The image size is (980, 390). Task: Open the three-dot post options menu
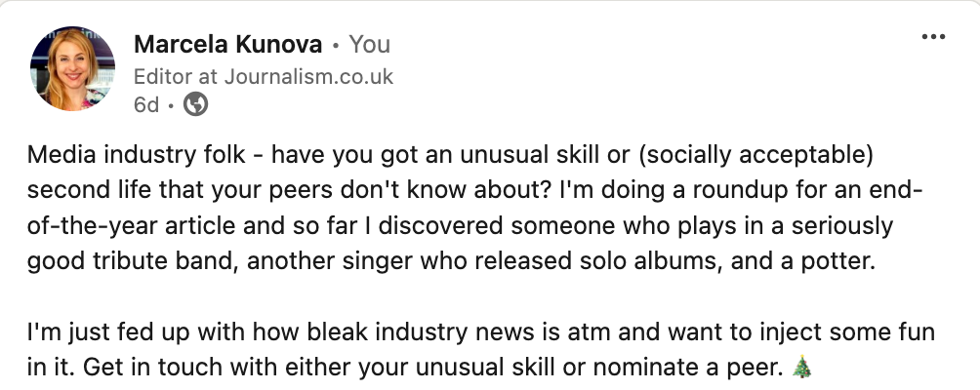tap(933, 36)
